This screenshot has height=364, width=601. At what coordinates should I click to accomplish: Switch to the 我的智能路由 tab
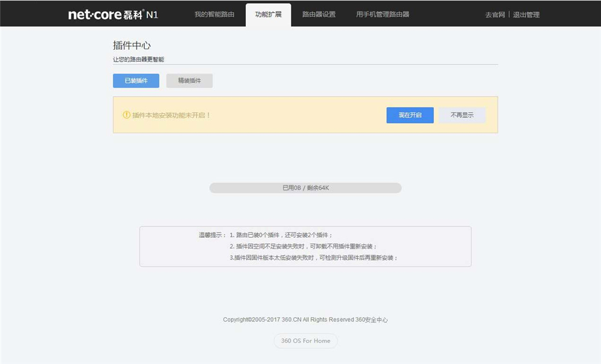[215, 14]
